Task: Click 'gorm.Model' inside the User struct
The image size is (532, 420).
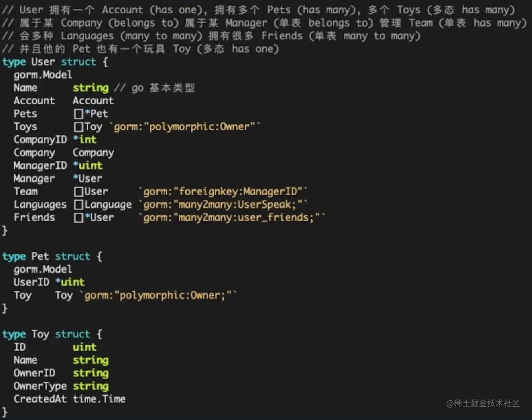Action: (43, 75)
